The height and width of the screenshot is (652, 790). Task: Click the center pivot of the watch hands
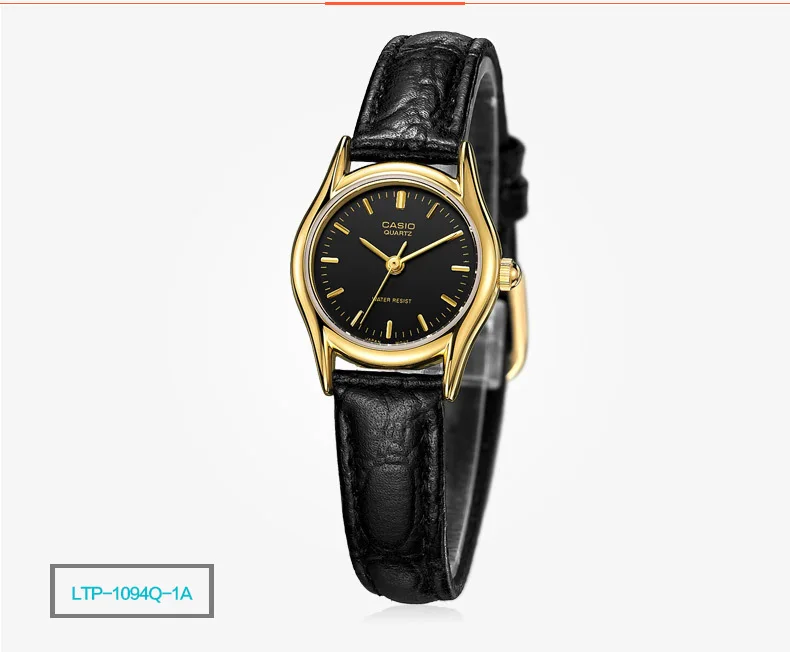click(393, 263)
